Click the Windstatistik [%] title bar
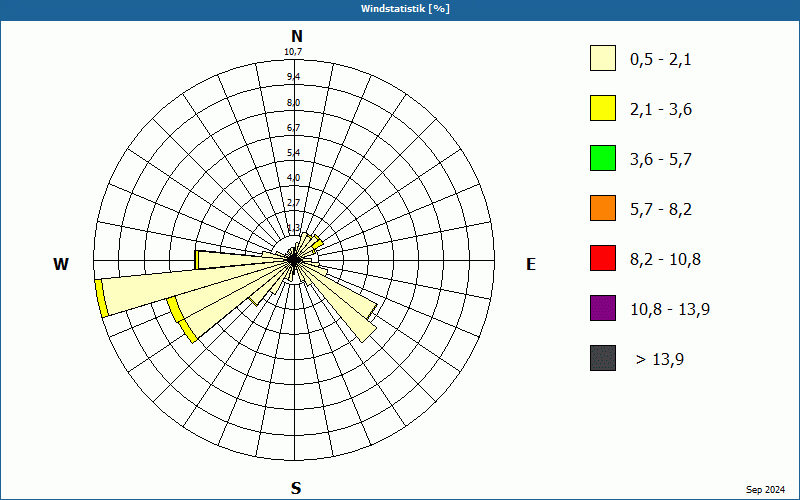800x500 pixels. click(400, 9)
